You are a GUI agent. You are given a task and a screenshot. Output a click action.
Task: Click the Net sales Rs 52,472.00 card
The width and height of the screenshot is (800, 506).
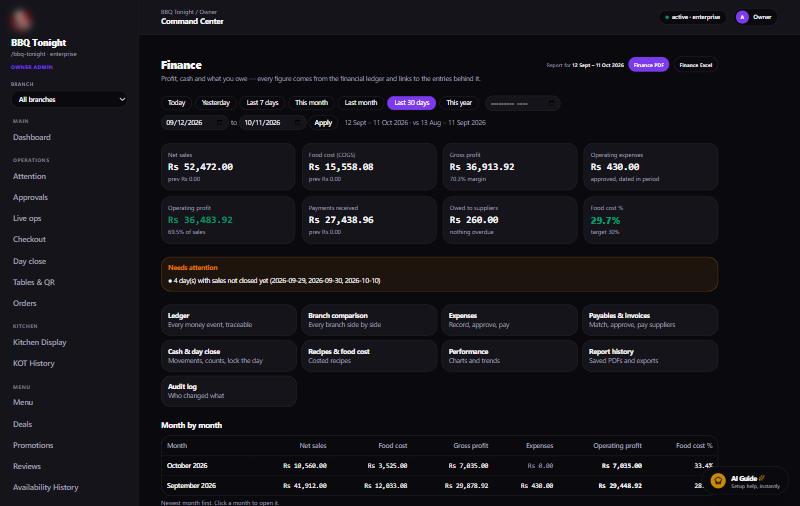[228, 167]
